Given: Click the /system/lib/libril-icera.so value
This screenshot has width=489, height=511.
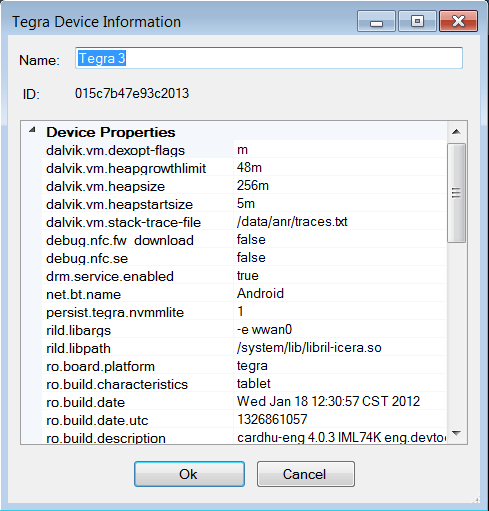Looking at the screenshot, I should (x=309, y=347).
